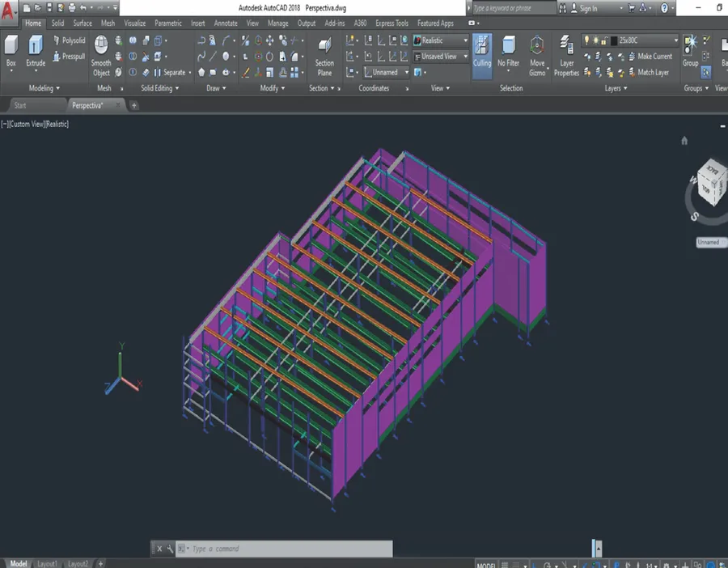The image size is (728, 568).
Task: Toggle MODEL space in status bar
Action: coord(486,565)
